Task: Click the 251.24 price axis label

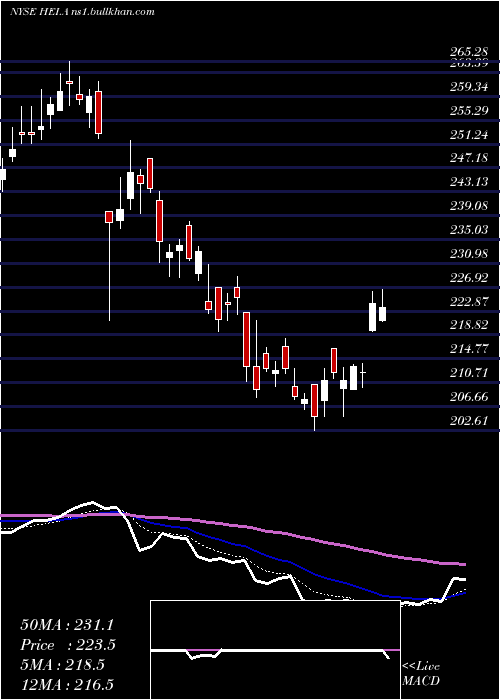Action: (x=469, y=134)
